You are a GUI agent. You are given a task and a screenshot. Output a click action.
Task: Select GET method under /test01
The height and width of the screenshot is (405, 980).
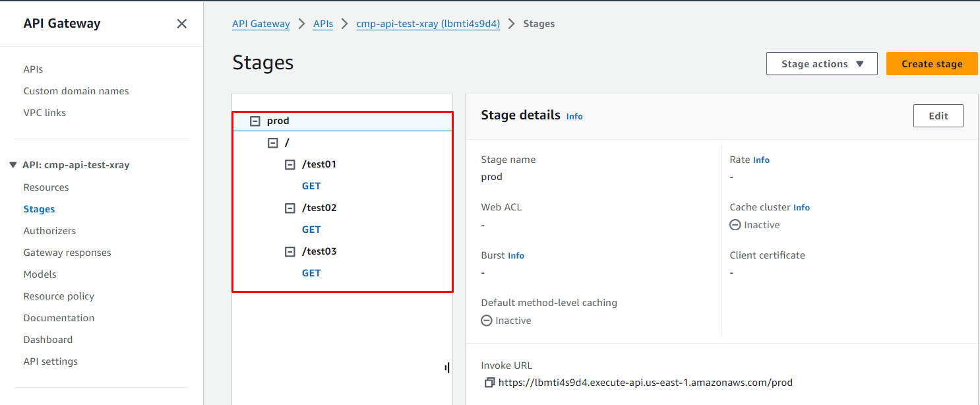coord(311,186)
